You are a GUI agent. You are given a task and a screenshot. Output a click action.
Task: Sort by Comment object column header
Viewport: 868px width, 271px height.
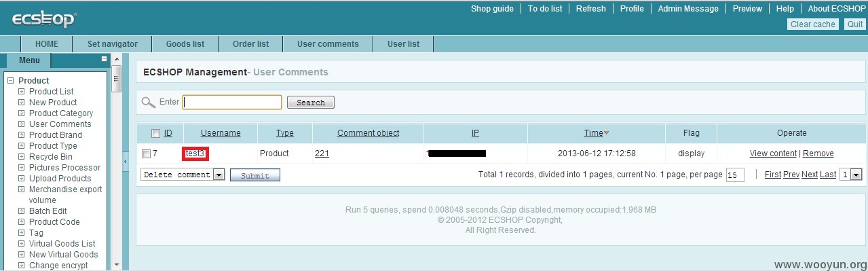368,133
